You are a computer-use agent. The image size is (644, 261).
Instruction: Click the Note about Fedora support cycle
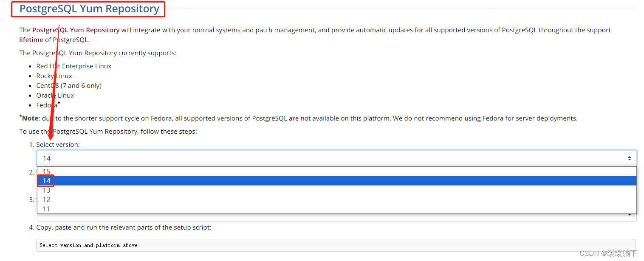(298, 118)
